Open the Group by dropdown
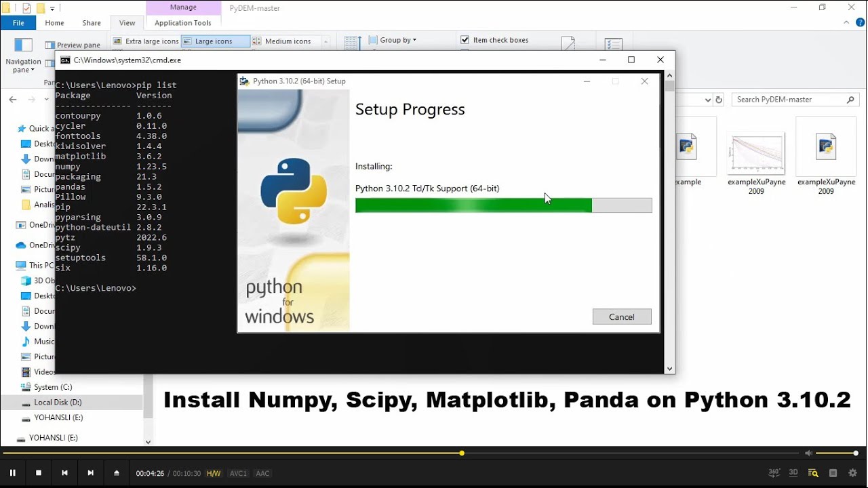 click(393, 40)
